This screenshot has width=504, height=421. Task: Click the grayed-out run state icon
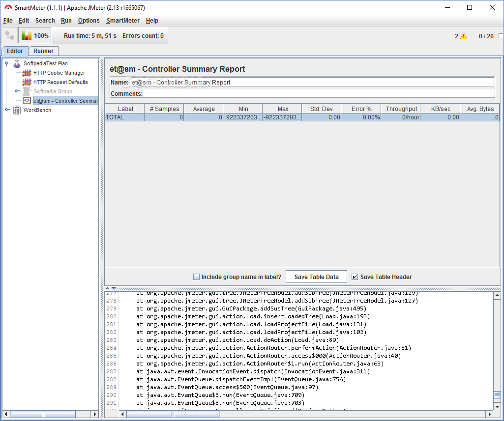click(10, 35)
